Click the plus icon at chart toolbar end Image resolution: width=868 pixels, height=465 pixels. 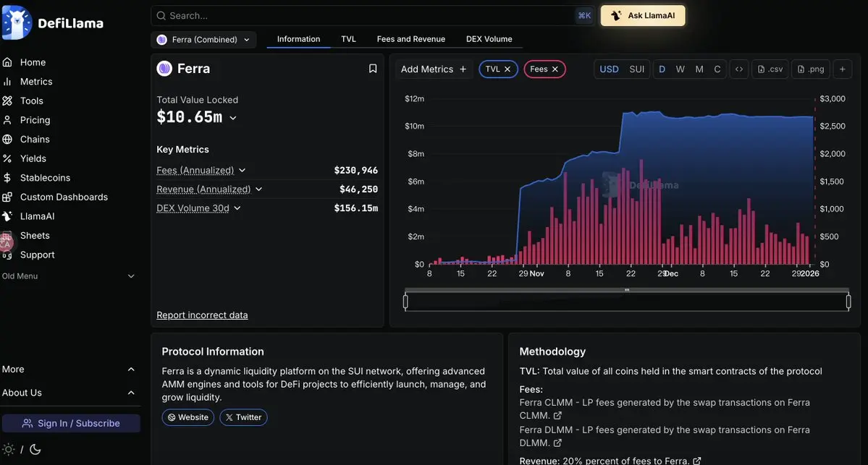click(842, 69)
